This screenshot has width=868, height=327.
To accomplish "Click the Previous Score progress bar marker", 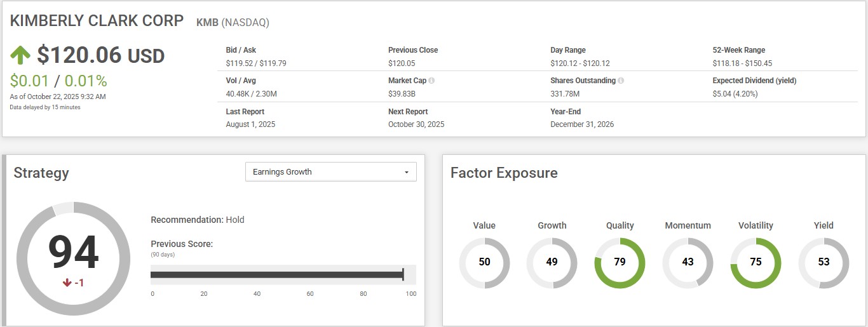I will click(403, 274).
